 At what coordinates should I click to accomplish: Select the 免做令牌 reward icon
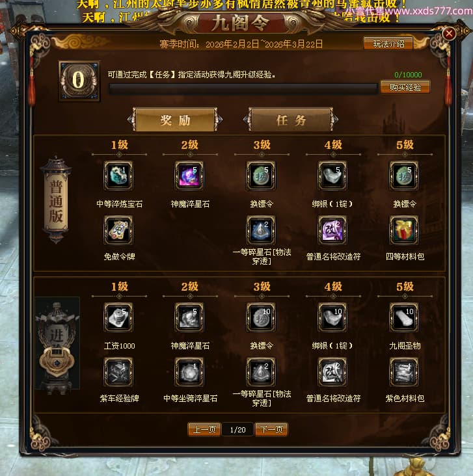pyautogui.click(x=118, y=230)
